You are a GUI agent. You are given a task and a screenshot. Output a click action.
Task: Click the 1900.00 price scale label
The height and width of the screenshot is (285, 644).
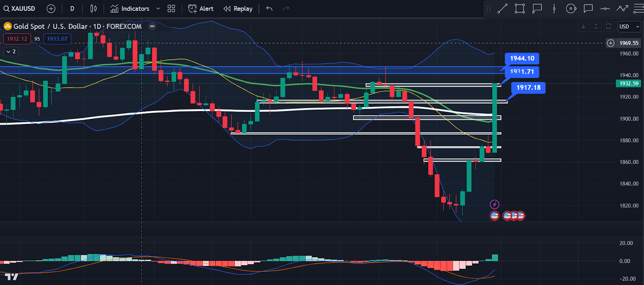pos(629,119)
